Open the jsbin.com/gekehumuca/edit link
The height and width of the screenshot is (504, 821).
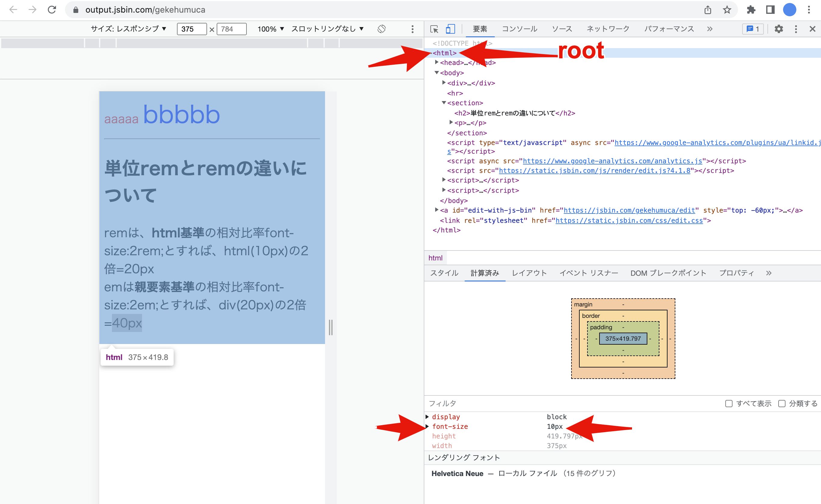629,210
